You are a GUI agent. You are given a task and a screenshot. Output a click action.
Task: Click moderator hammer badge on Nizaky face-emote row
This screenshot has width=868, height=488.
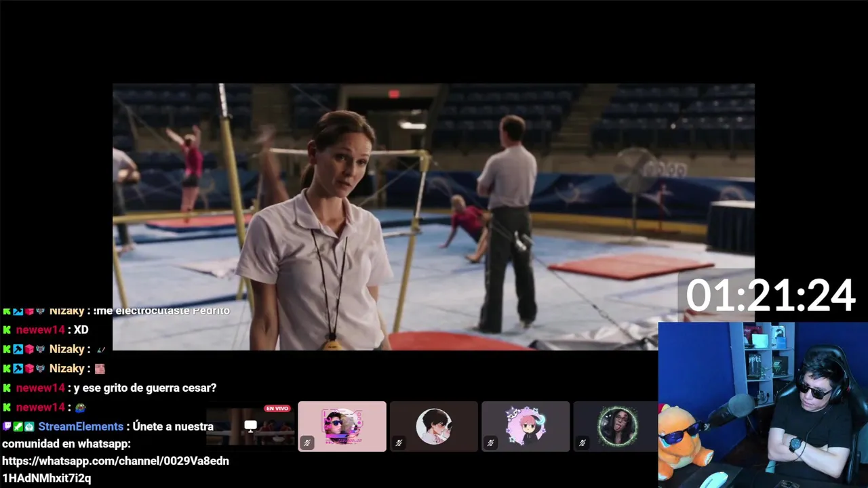(x=18, y=369)
